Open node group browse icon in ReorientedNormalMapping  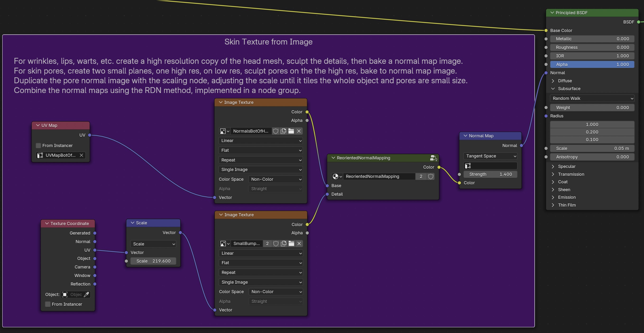[x=337, y=176]
